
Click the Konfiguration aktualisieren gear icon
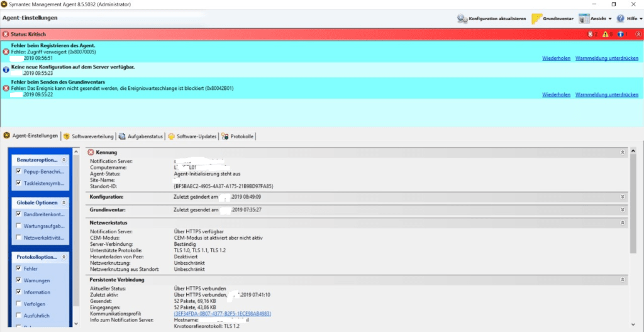click(x=462, y=19)
